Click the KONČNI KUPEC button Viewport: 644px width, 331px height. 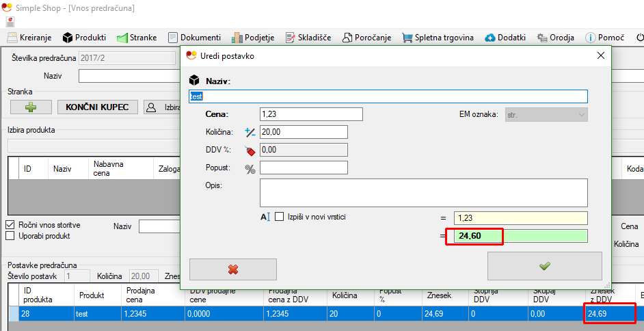point(97,107)
